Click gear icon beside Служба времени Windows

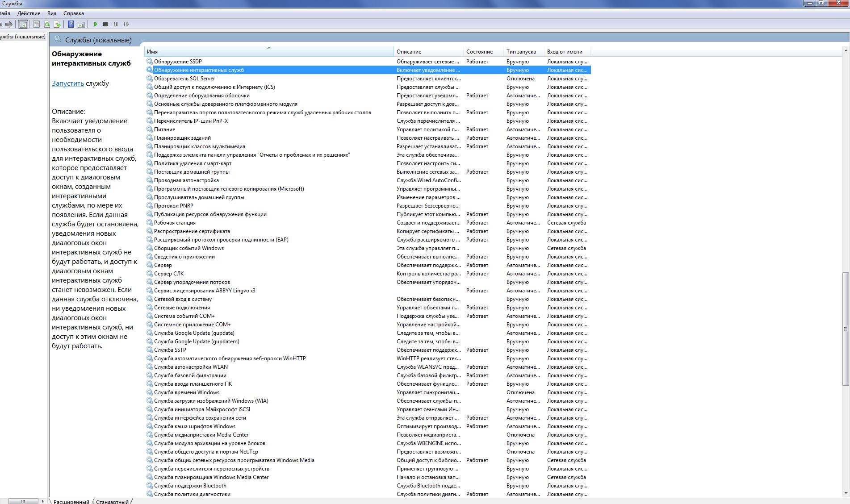(x=150, y=392)
